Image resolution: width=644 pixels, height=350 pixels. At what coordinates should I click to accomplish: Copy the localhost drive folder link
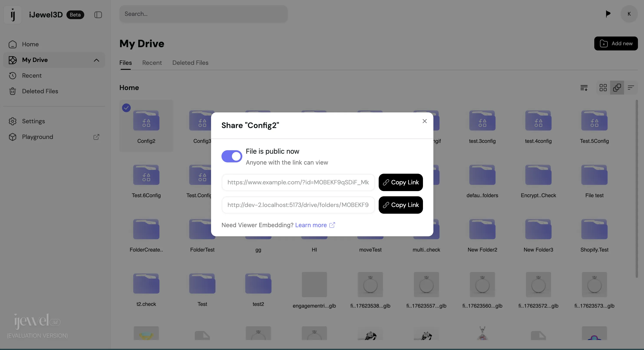pyautogui.click(x=401, y=205)
